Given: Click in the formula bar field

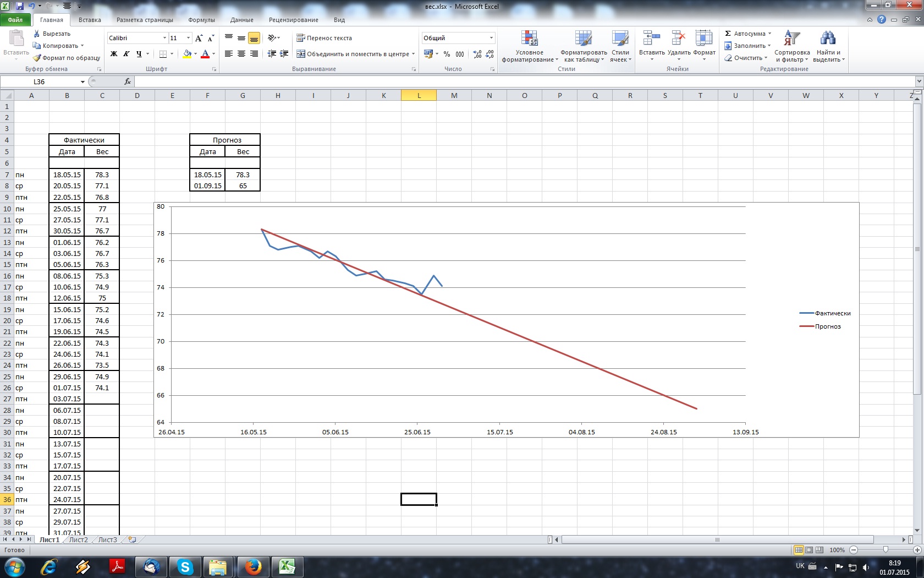Looking at the screenshot, I should [522, 81].
